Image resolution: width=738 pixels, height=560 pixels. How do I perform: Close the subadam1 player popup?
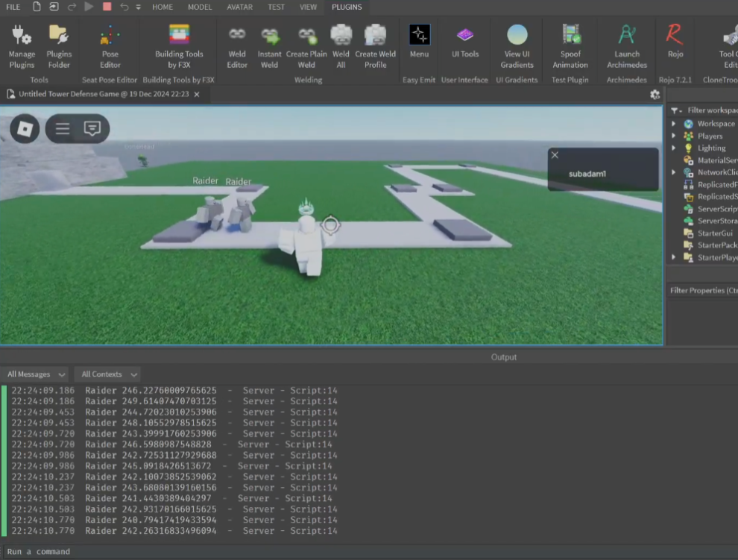(x=555, y=155)
